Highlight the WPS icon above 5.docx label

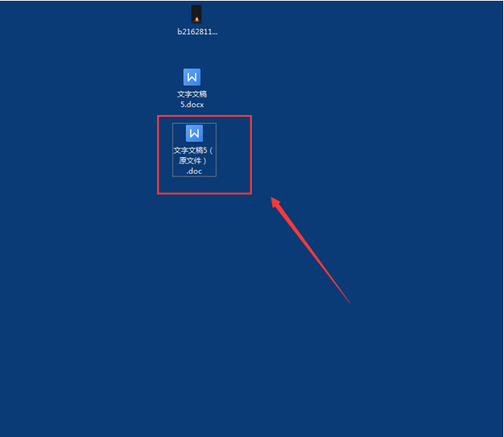(x=192, y=77)
